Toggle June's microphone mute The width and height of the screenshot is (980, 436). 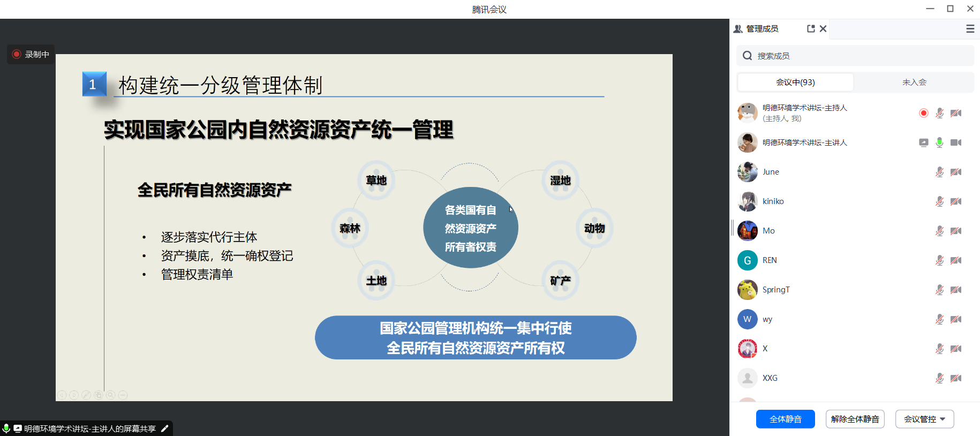pyautogui.click(x=939, y=172)
